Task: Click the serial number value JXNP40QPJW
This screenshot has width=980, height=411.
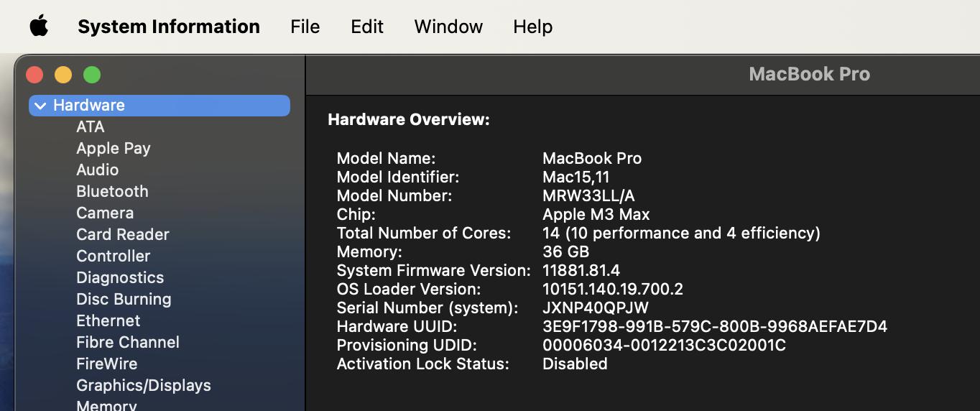Action: [x=595, y=308]
